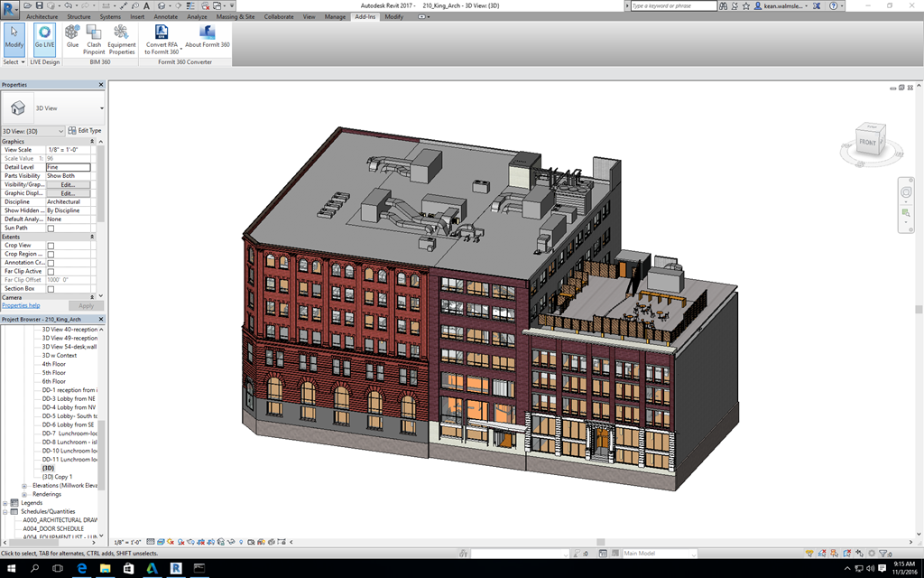Expand the Legends tree node
Image resolution: width=924 pixels, height=578 pixels.
click(5, 503)
